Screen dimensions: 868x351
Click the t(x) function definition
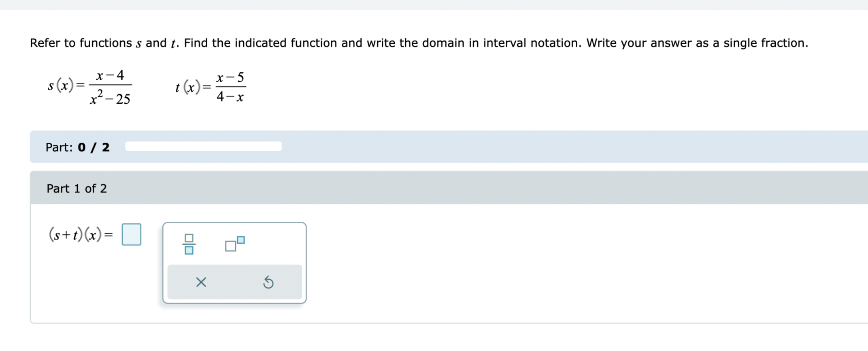[210, 86]
